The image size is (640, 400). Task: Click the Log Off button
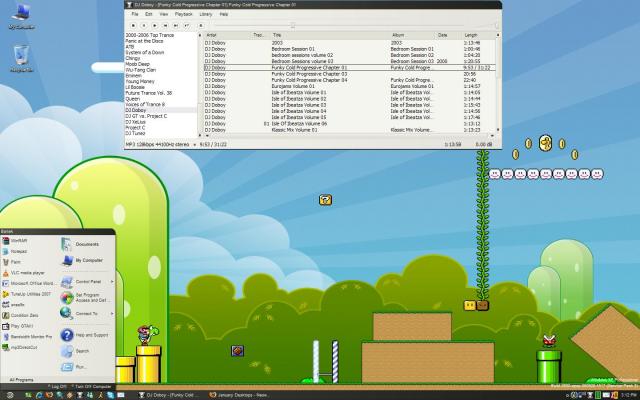(57, 386)
